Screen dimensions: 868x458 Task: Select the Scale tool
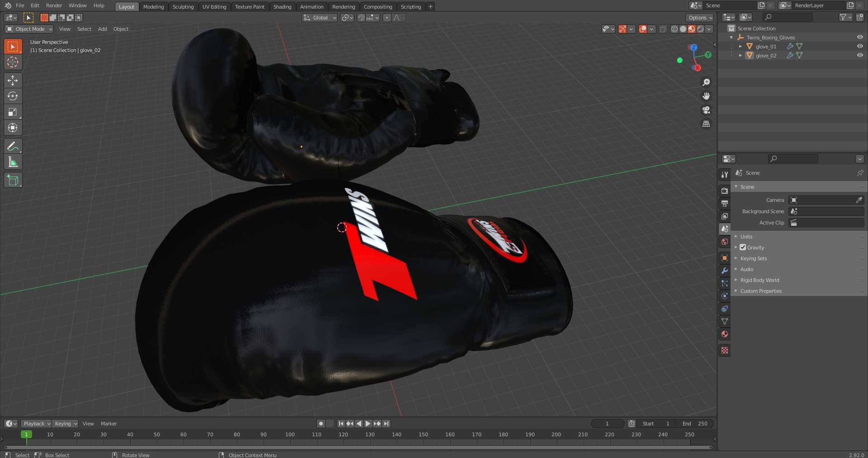tap(13, 112)
